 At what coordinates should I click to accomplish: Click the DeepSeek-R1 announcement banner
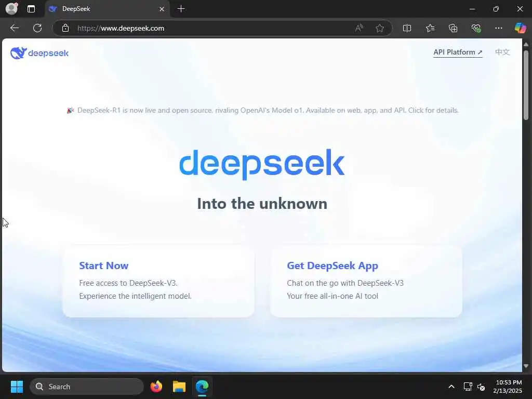[x=262, y=110]
